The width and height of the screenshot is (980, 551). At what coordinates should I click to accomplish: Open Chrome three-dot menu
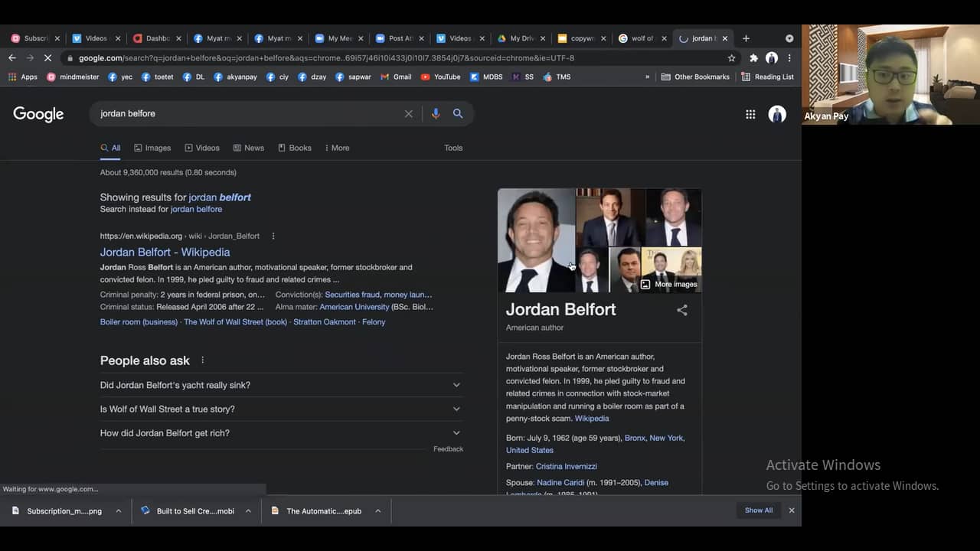[x=789, y=57]
